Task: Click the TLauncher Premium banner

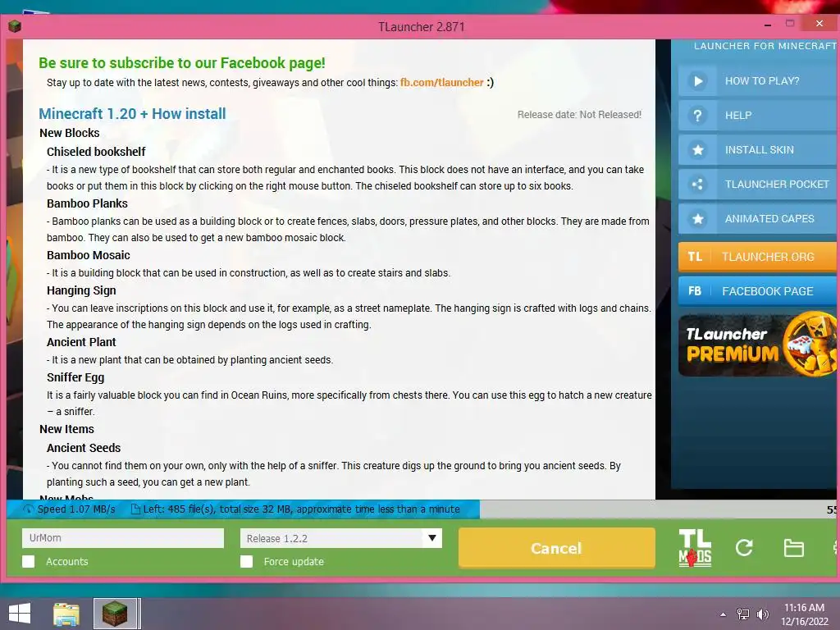Action: [757, 345]
